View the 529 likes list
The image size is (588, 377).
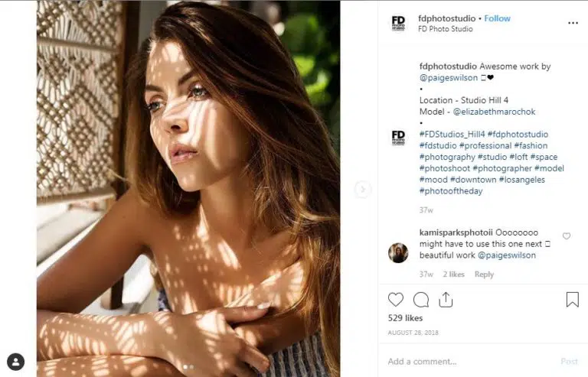405,318
